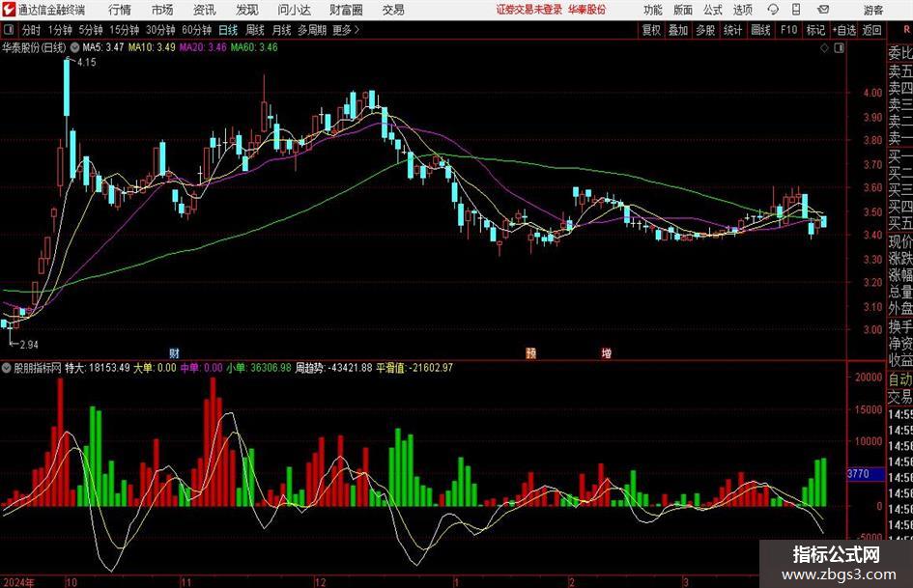
Task: Click the MA60: 3.46 label
Action: click(x=254, y=47)
